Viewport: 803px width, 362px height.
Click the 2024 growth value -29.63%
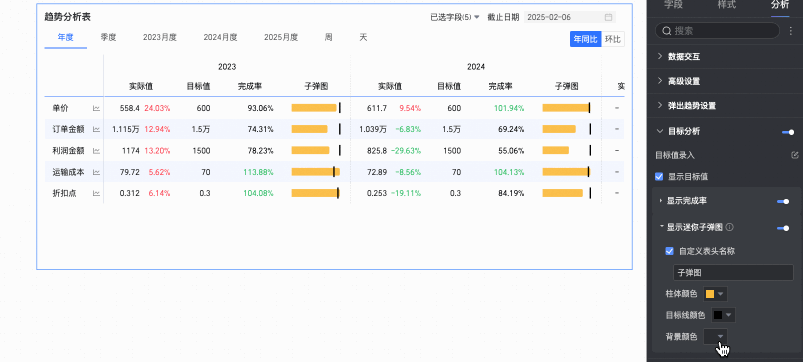tap(406, 151)
